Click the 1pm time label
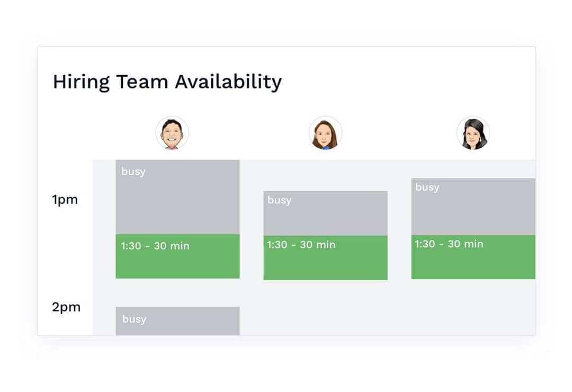 tap(66, 200)
